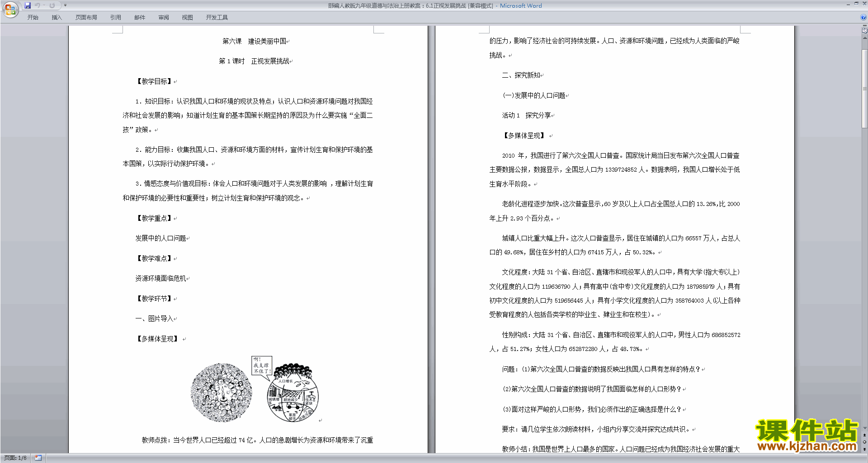Click the blue Help question mark icon

point(863,17)
